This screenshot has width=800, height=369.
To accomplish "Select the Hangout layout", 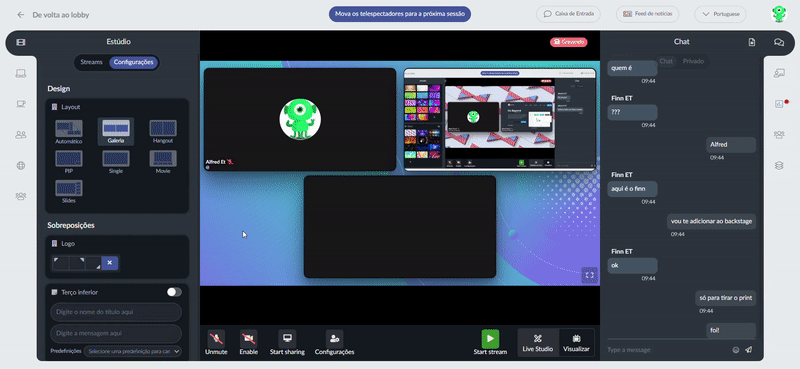I will 163,132.
